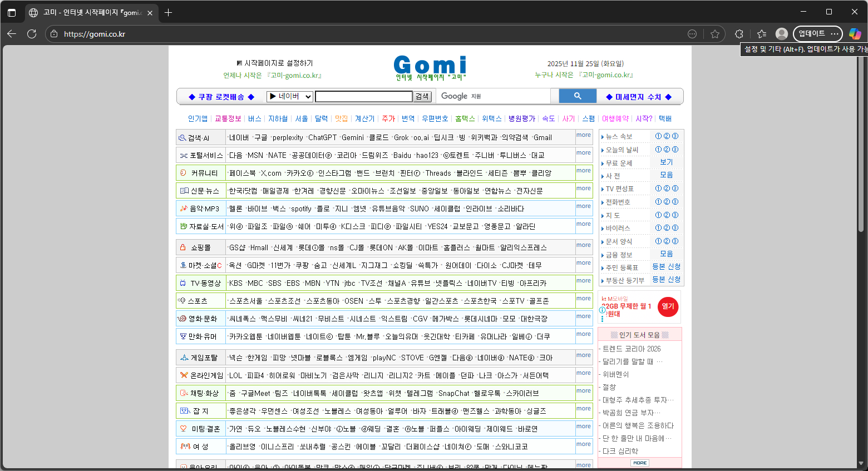Switch to the 고미 browser tab
The image size is (868, 471).
78,11
